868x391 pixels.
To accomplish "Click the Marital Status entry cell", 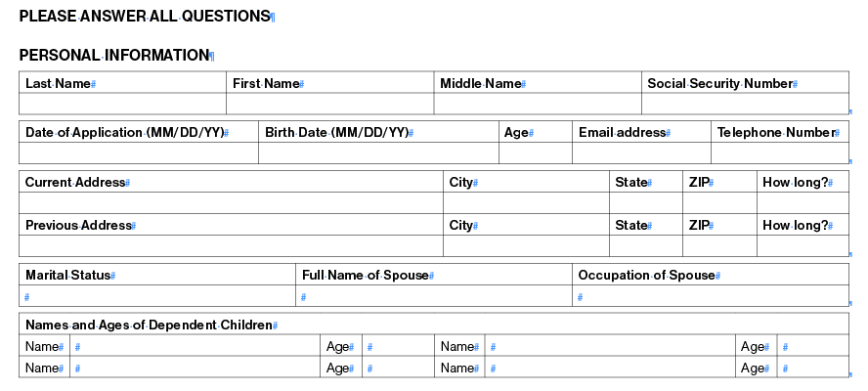I will (157, 295).
